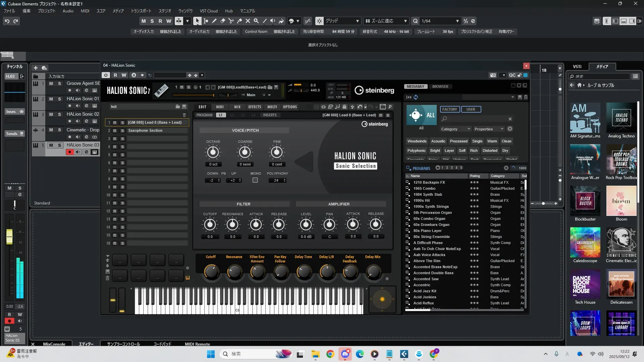Select the Eraser tool
This screenshot has height=362, width=644.
coord(222,21)
